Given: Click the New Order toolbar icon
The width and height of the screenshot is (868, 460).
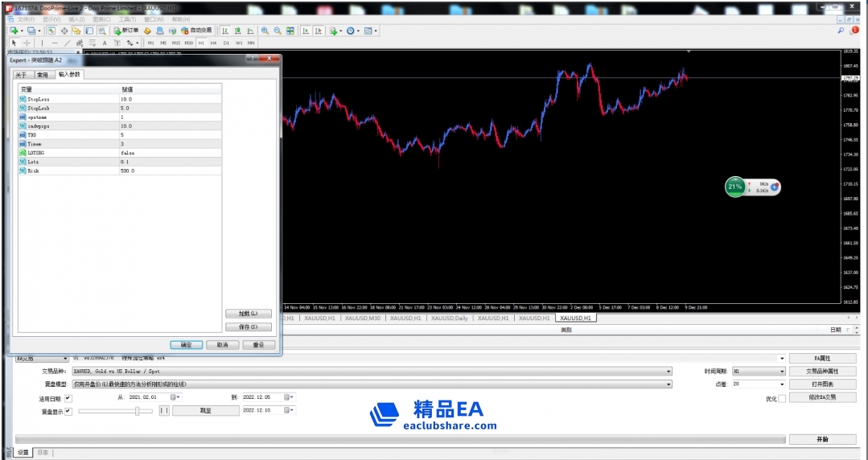Looking at the screenshot, I should (x=125, y=31).
